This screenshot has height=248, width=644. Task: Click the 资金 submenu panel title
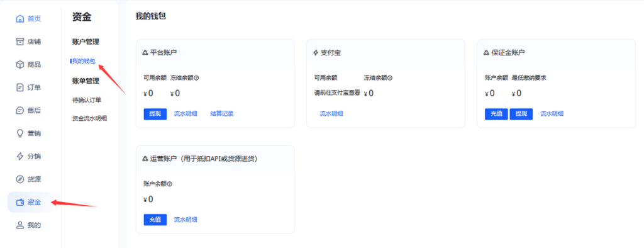pos(82,17)
